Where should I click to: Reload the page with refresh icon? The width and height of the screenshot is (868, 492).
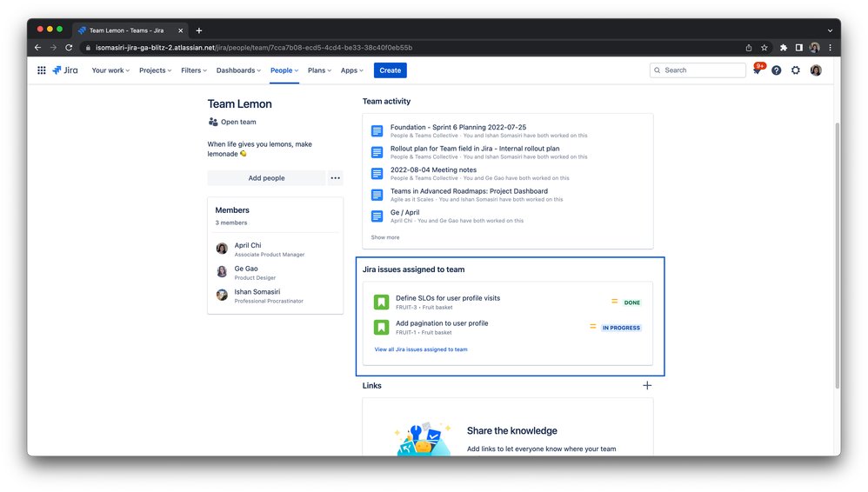coord(69,48)
